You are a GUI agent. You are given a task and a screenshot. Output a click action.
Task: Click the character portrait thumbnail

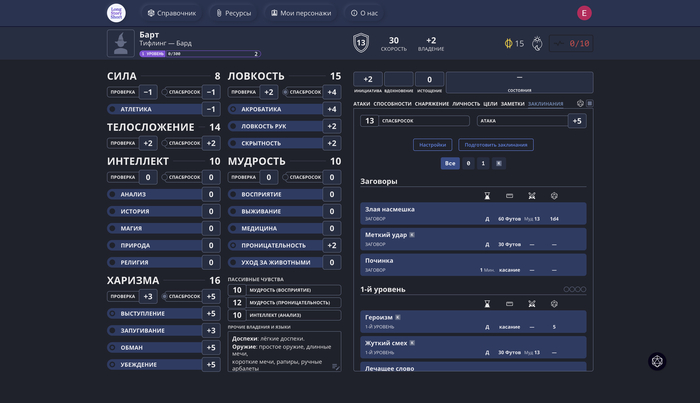click(121, 43)
